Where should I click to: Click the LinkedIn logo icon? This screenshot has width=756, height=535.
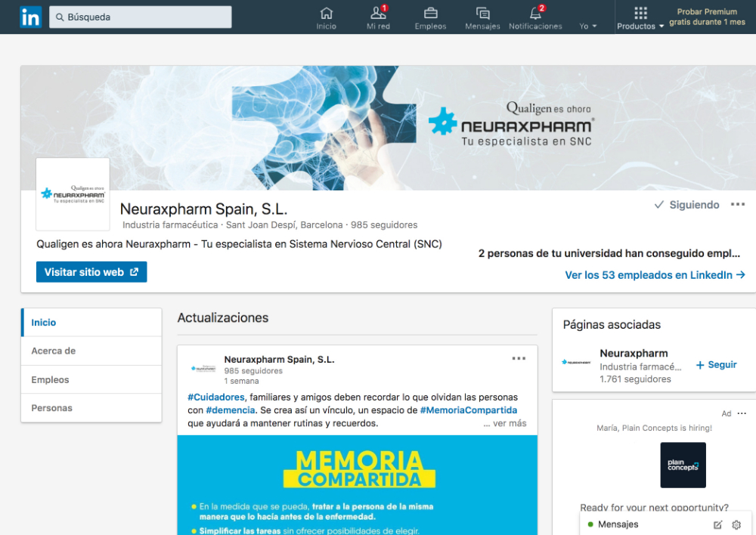coord(30,17)
